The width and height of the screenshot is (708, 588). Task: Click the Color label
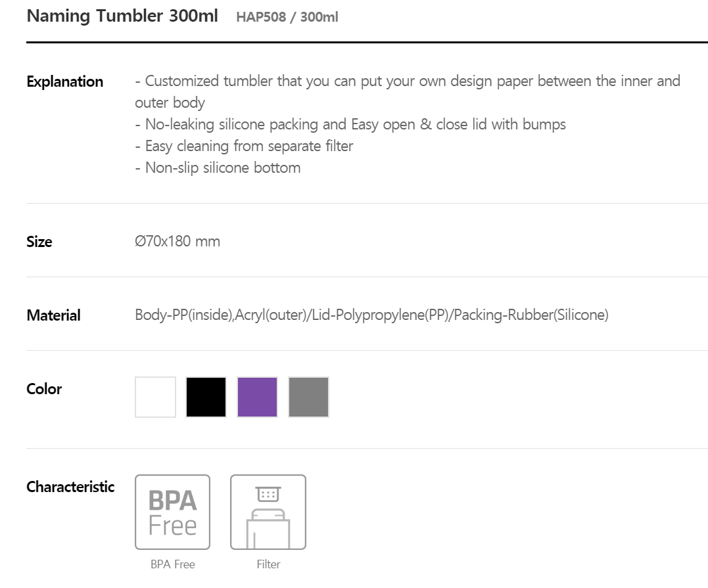(44, 389)
